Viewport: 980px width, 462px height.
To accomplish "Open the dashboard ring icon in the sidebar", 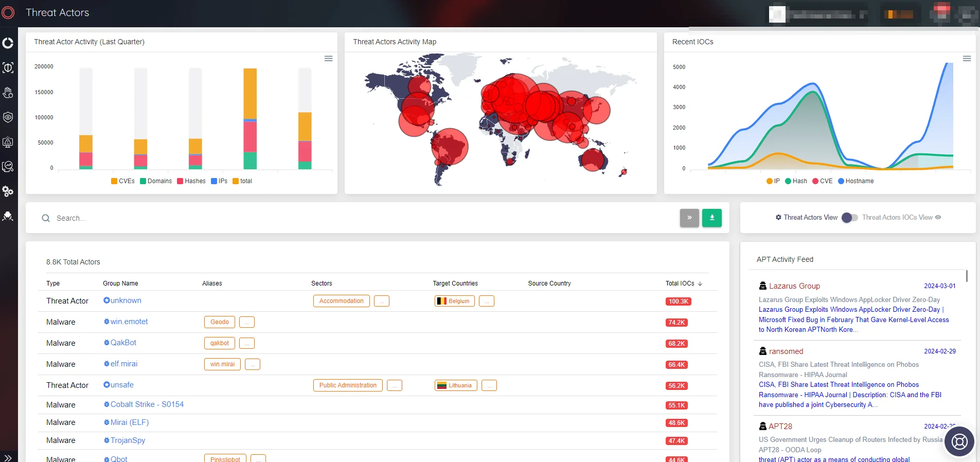I will pos(8,43).
